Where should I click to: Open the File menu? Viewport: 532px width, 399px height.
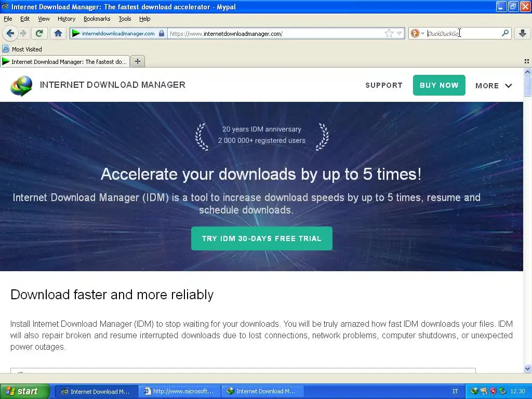click(x=8, y=19)
